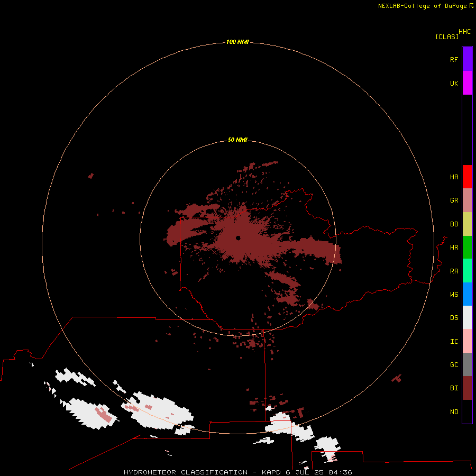Click the "HHC" product label
476x476 pixels.
click(x=465, y=32)
